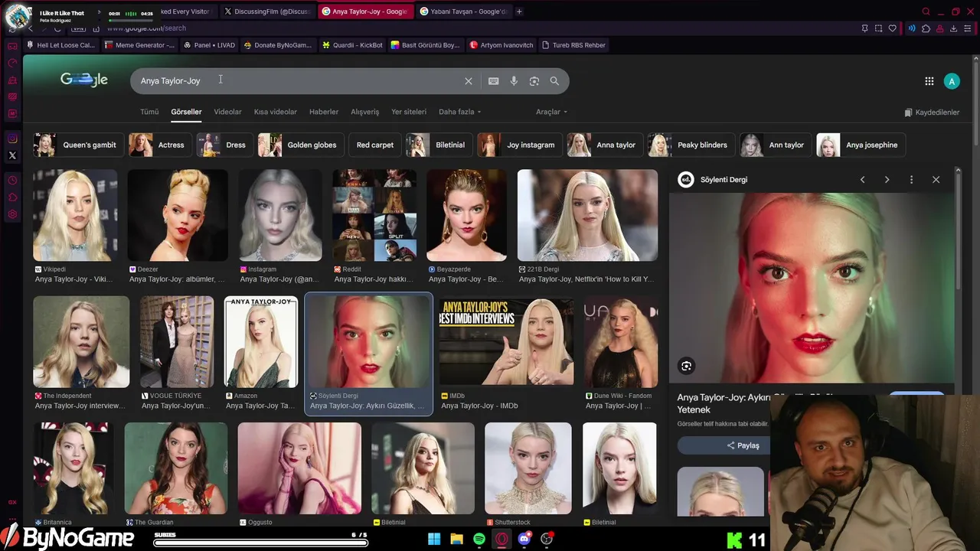Open X (Twitter) from the Opera GX sidebar
This screenshot has height=551, width=980.
12,155
